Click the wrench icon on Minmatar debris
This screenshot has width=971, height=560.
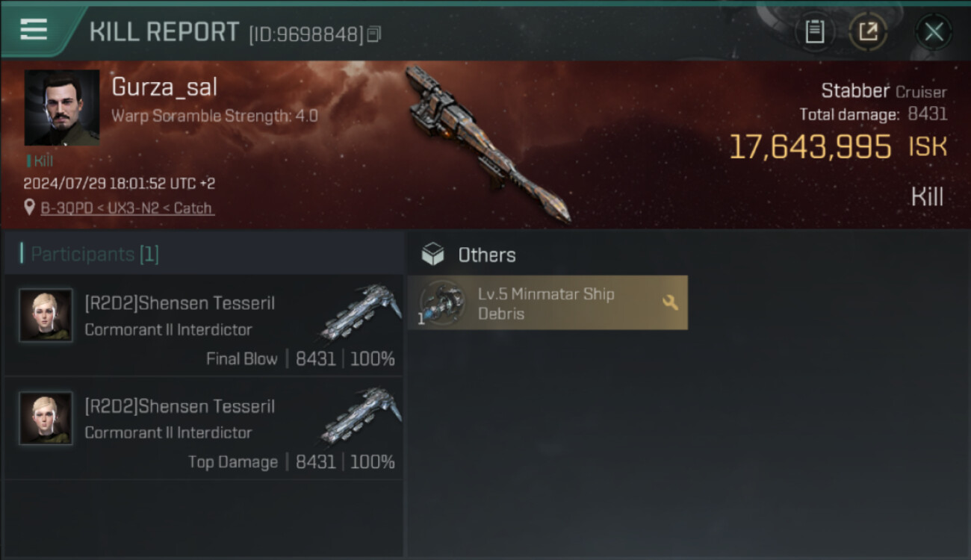[670, 302]
